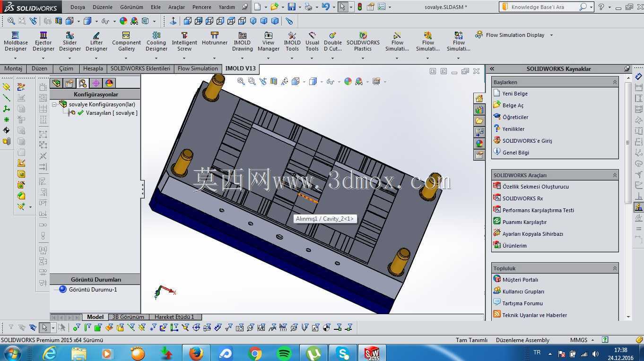Toggle the selection filter arrow in bottom toolbar
The height and width of the screenshot is (361, 644).
[x=44, y=327]
